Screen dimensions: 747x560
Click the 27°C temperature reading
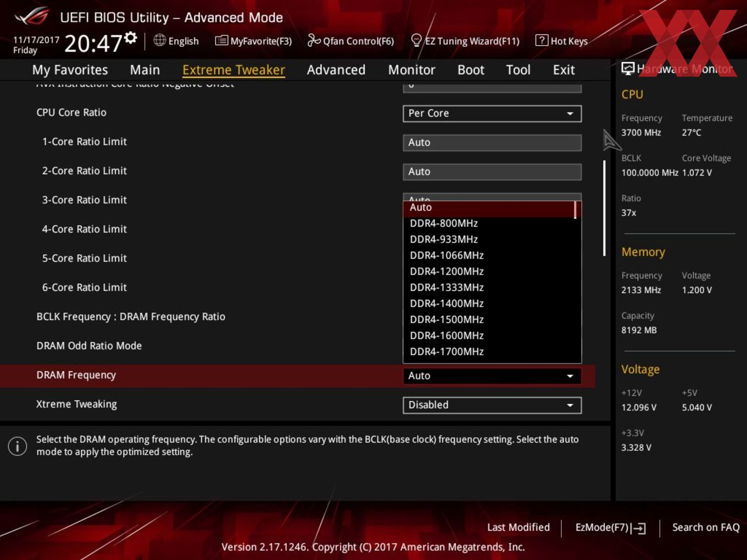point(692,132)
